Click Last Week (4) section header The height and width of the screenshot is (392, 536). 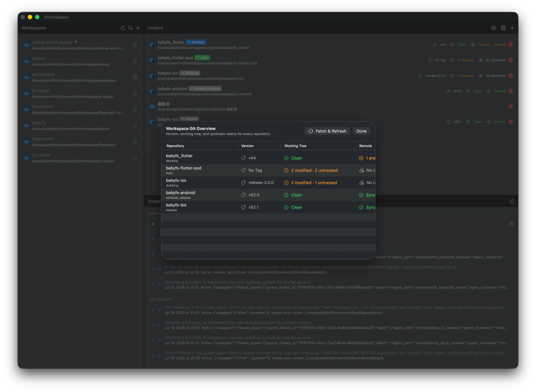pos(160,300)
